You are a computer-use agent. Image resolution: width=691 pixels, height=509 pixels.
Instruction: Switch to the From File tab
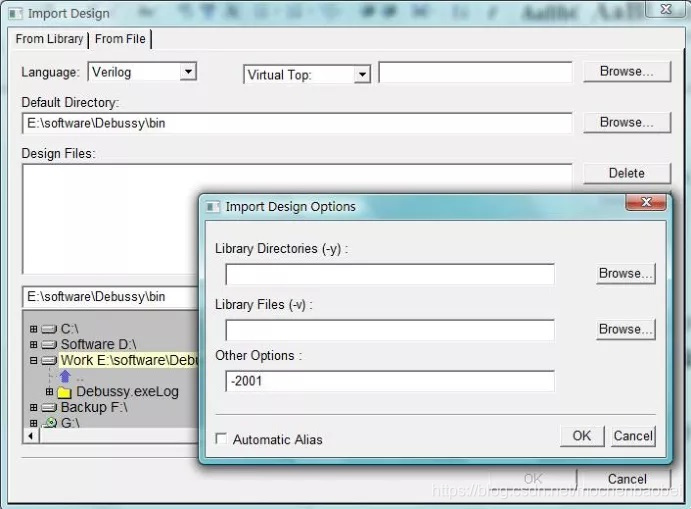click(120, 39)
